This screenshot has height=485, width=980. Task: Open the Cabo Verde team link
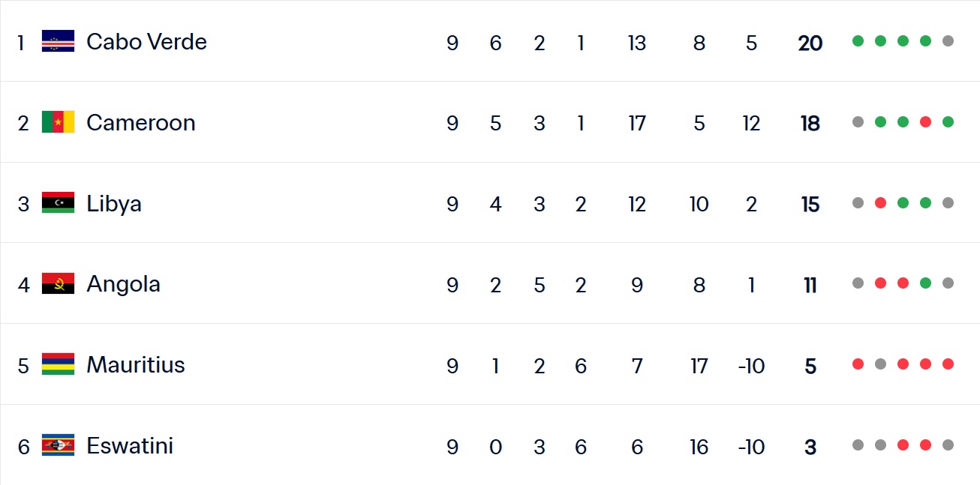[146, 41]
